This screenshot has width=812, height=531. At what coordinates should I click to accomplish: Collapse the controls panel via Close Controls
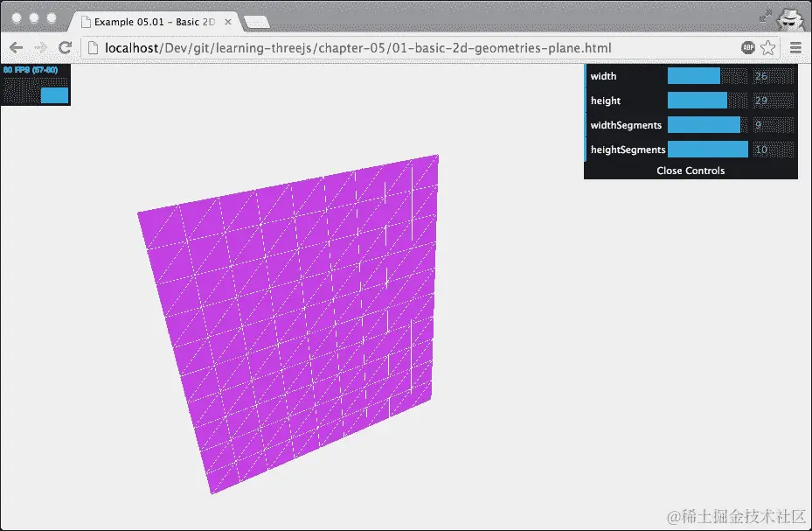690,171
